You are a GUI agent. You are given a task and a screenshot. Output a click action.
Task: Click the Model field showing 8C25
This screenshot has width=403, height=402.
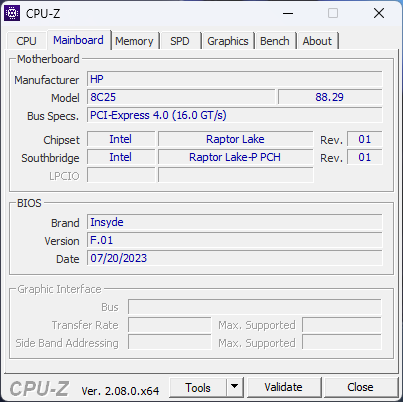tap(181, 97)
